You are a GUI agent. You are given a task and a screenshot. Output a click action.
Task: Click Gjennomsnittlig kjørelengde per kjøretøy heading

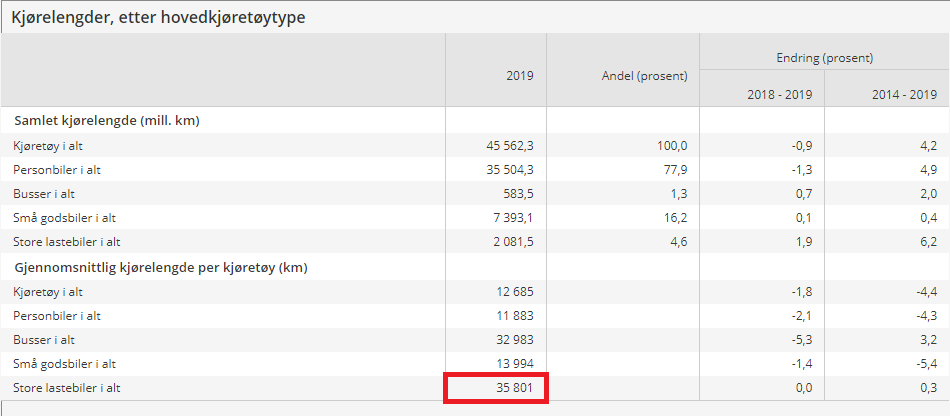click(x=161, y=268)
